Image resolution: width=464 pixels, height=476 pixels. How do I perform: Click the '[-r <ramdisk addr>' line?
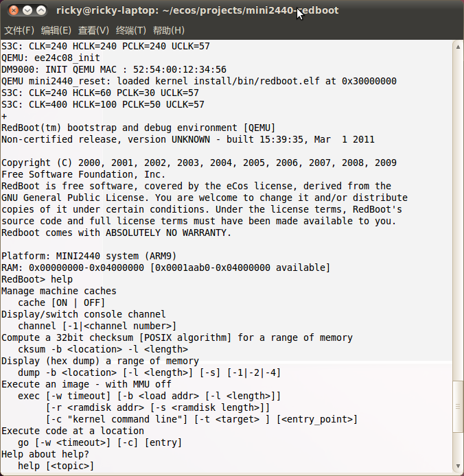[158, 407]
